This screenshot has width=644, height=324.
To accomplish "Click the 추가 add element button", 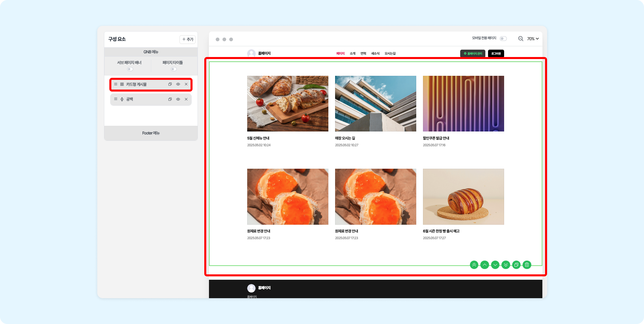I will (x=187, y=40).
